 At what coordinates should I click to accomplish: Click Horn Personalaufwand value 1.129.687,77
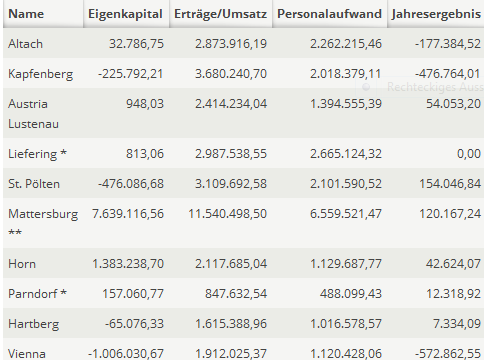point(346,264)
